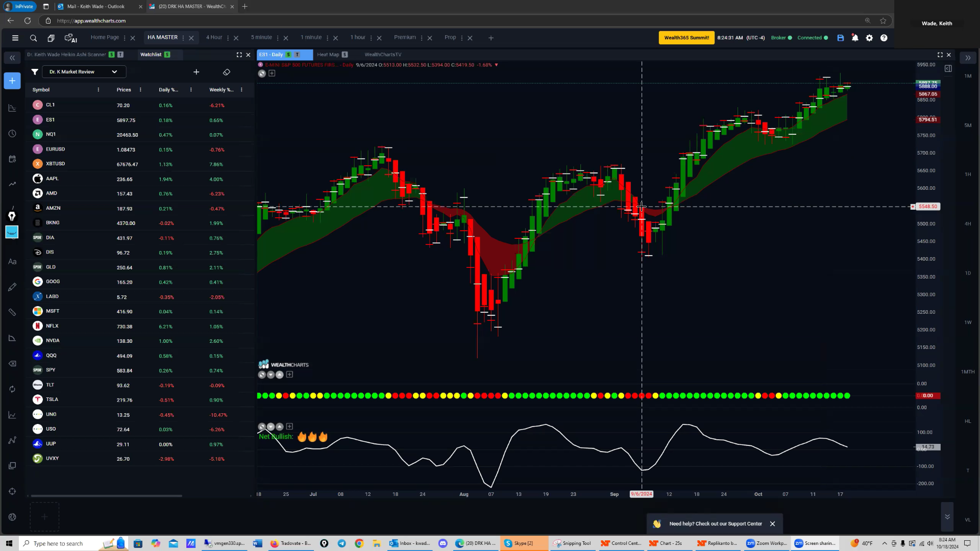The width and height of the screenshot is (980, 551).
Task: Open the Dr. K Market Review dropdown
Action: 84,72
